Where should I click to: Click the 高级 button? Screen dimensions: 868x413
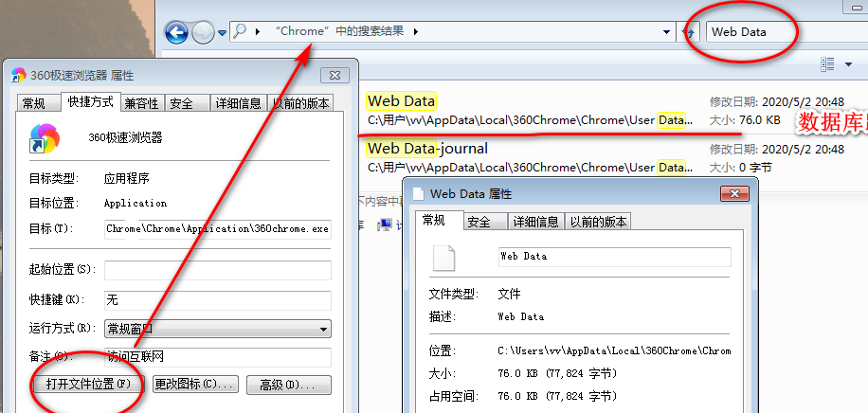tap(288, 385)
